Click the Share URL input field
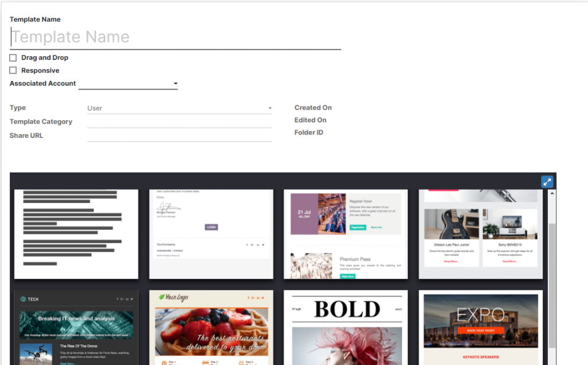 [179, 136]
